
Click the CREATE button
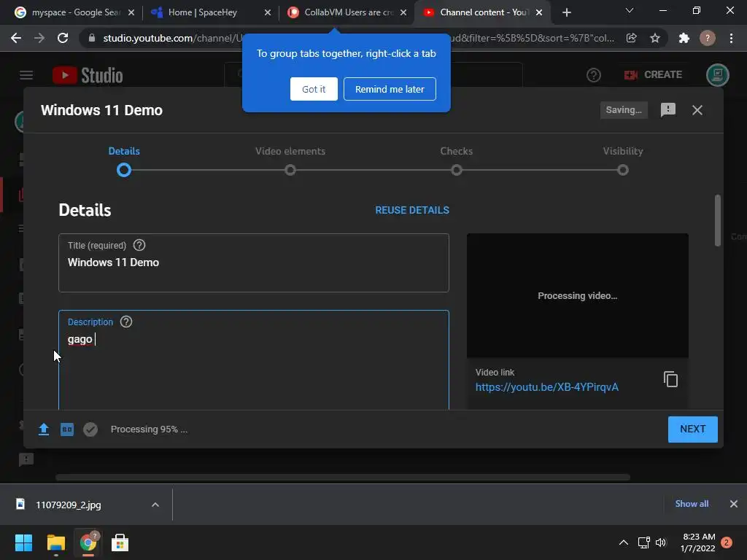click(653, 75)
